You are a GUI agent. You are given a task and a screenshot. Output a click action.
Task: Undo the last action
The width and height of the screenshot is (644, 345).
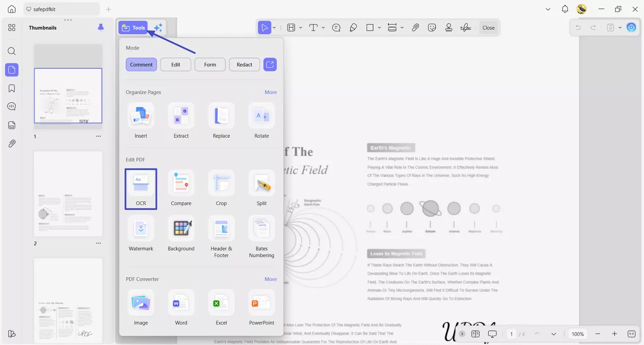click(578, 28)
